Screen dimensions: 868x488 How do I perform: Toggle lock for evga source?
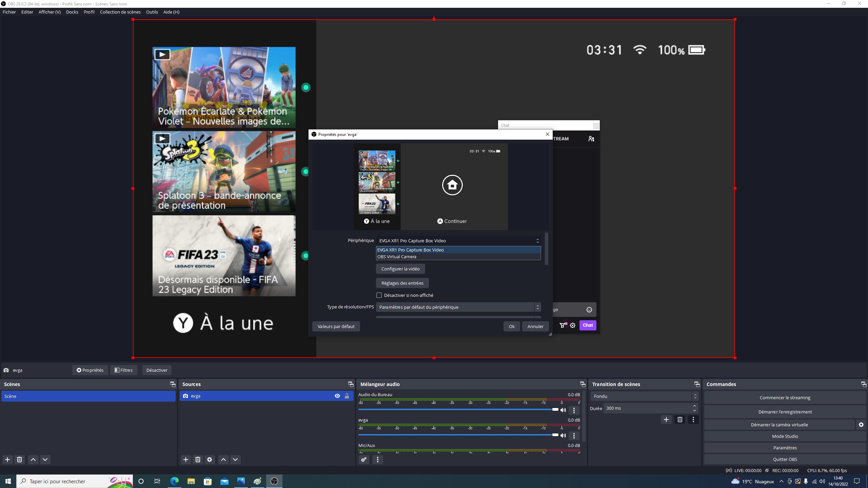(x=347, y=396)
